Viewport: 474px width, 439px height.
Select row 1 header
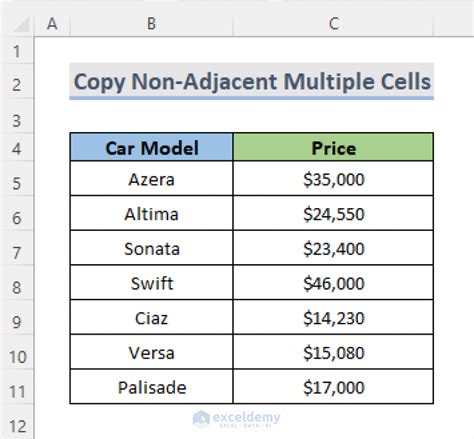point(17,51)
